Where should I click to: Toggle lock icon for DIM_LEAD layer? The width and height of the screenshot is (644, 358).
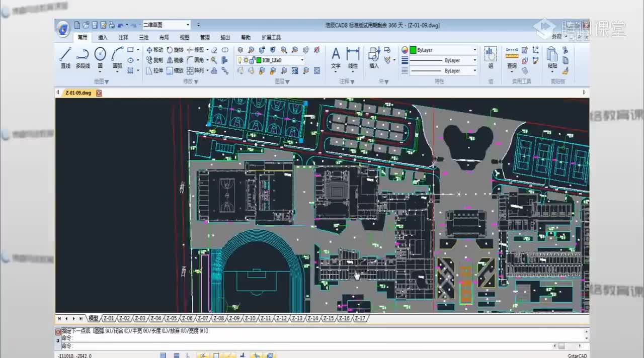tap(253, 60)
